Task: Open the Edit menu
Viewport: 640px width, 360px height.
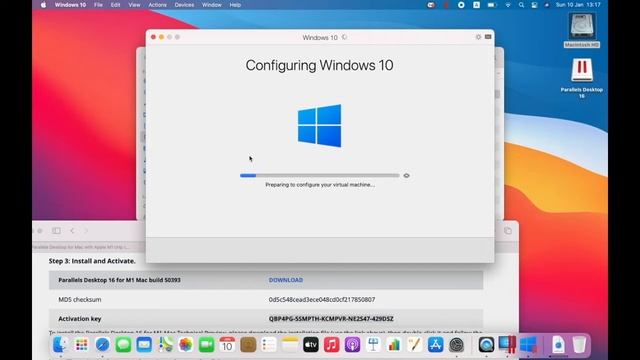Action: [x=116, y=5]
